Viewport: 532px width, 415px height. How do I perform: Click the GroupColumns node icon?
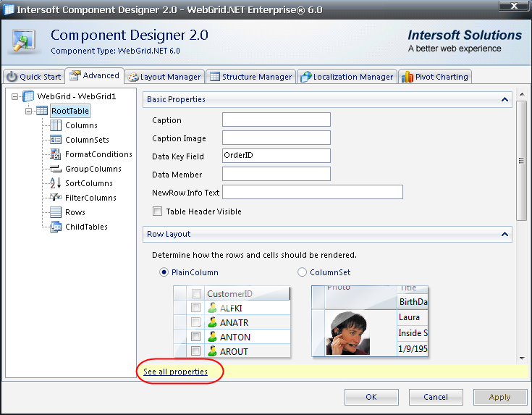coord(56,169)
